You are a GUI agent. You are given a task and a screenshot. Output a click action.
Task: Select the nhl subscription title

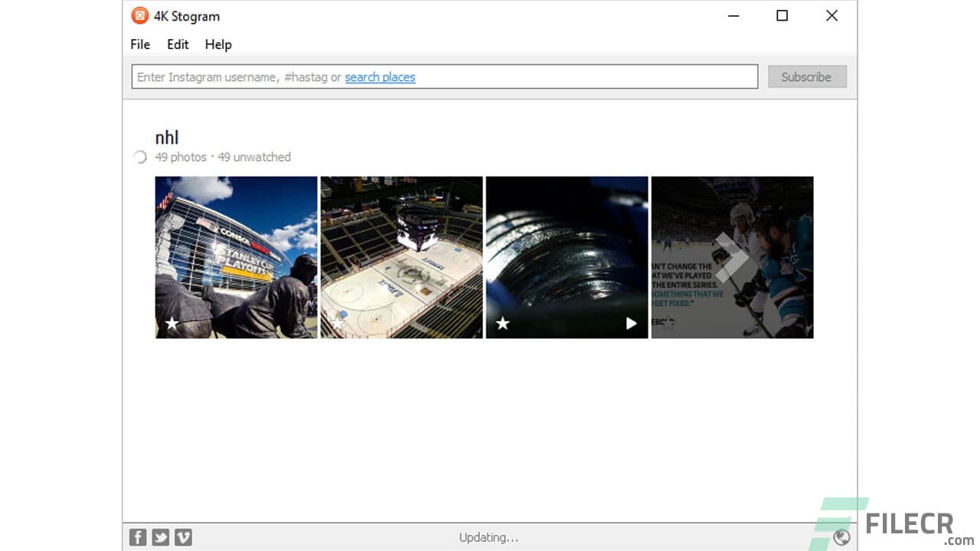(x=167, y=137)
